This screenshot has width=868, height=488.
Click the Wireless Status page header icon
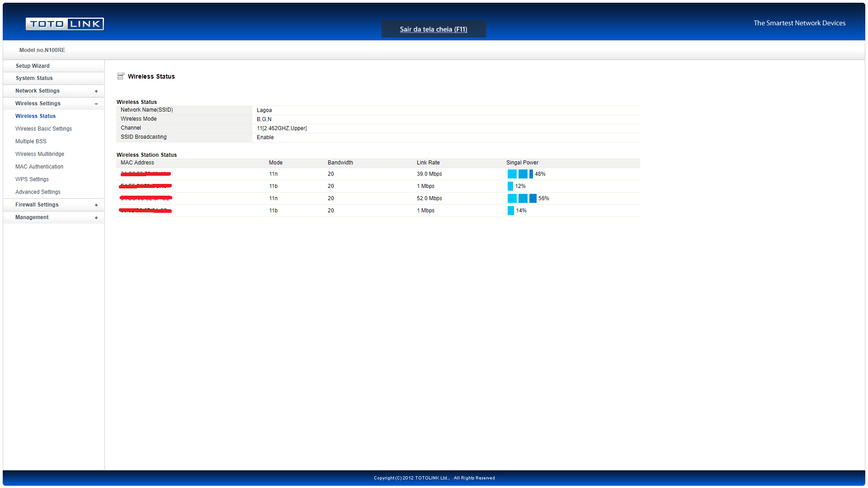click(121, 76)
